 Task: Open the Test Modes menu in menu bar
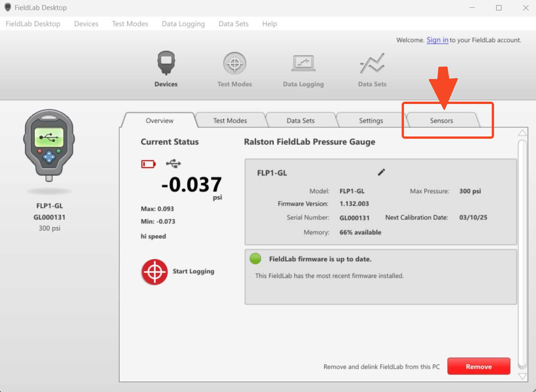(x=130, y=24)
